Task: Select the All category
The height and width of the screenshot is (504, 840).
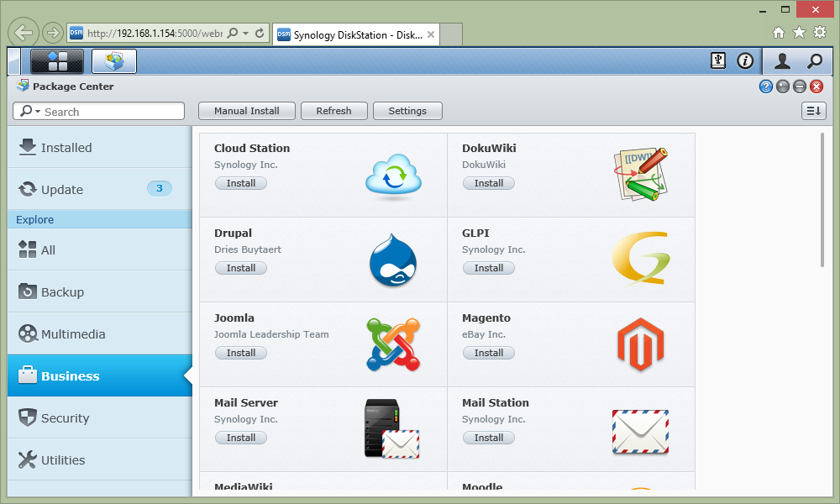Action: pos(100,249)
